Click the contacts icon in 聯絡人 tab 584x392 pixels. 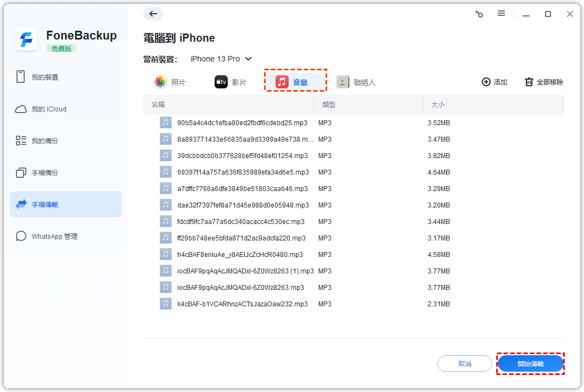[342, 82]
